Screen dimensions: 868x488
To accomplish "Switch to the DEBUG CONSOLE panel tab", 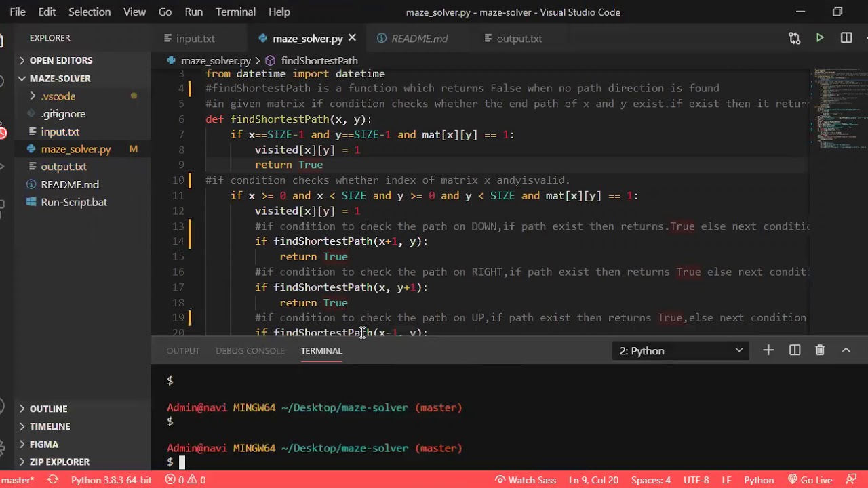I will (250, 350).
